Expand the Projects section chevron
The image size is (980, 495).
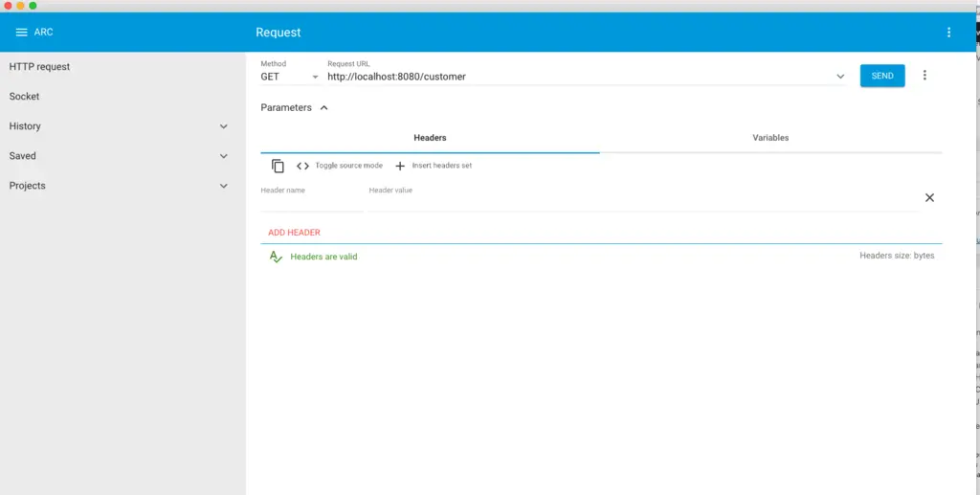click(224, 187)
